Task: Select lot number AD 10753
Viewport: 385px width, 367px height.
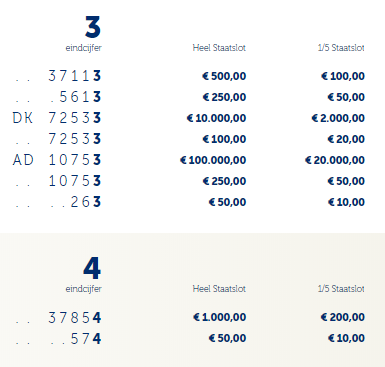Action: tap(57, 160)
